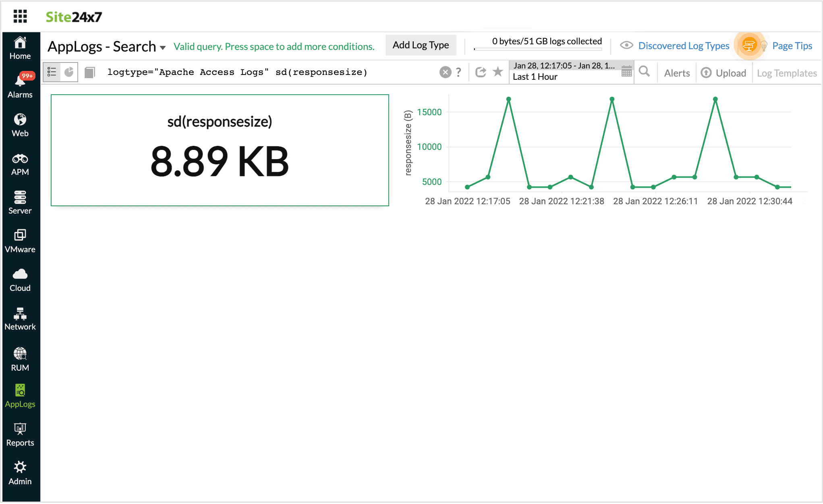Click the search query input field
This screenshot has height=504, width=823.
270,73
